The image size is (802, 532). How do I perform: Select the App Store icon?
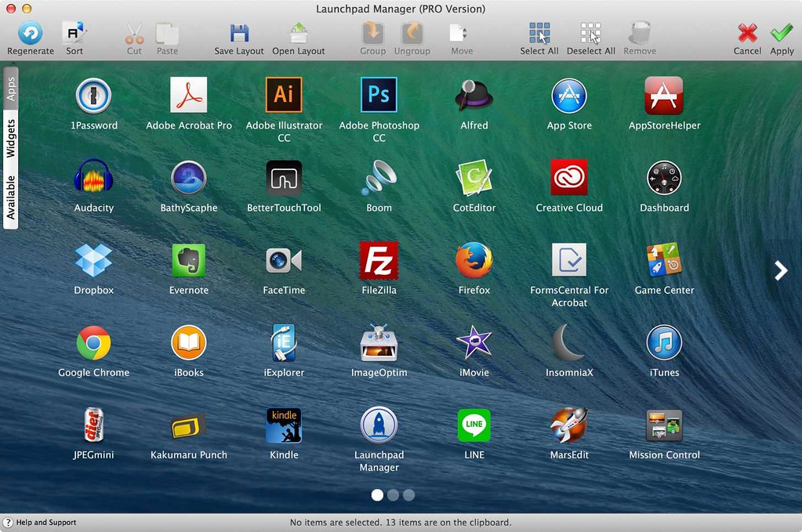tap(569, 96)
